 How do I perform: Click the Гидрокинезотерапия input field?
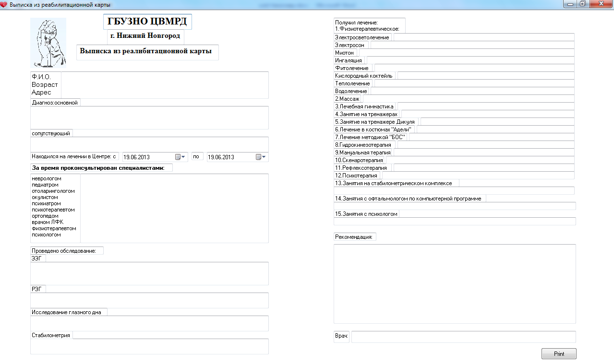(486, 144)
